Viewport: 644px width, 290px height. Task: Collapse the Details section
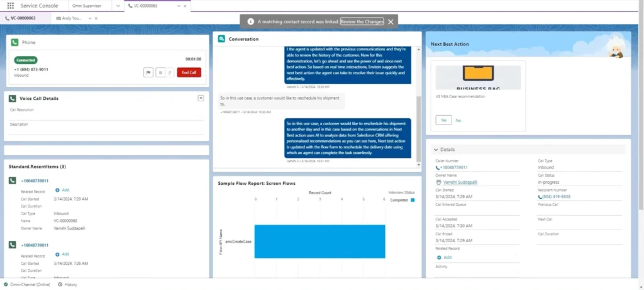(x=435, y=150)
